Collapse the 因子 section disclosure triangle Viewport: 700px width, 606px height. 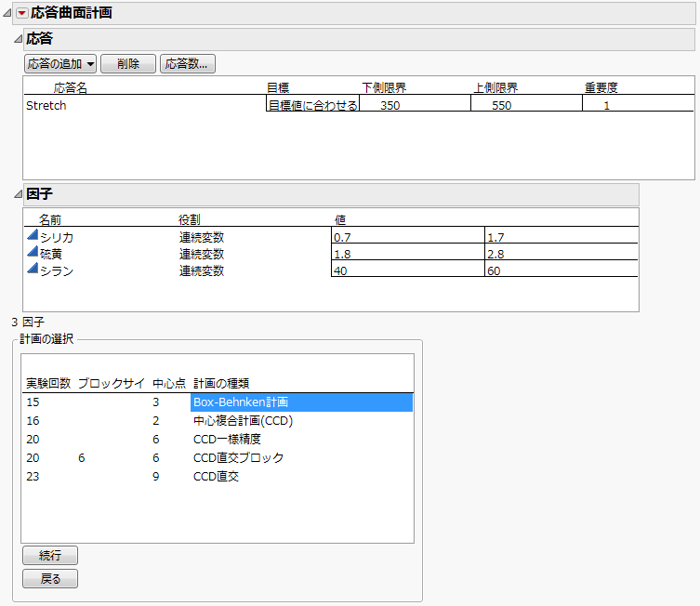pyautogui.click(x=18, y=194)
